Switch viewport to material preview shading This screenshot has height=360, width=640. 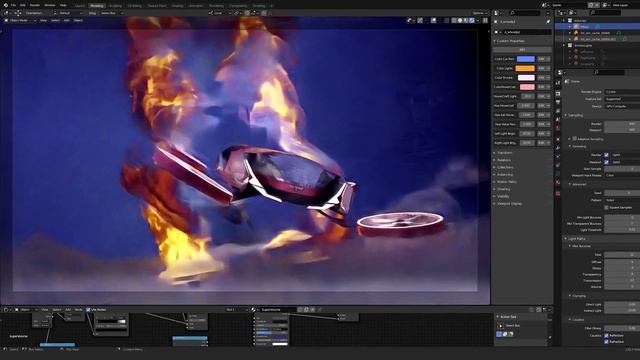(466, 20)
